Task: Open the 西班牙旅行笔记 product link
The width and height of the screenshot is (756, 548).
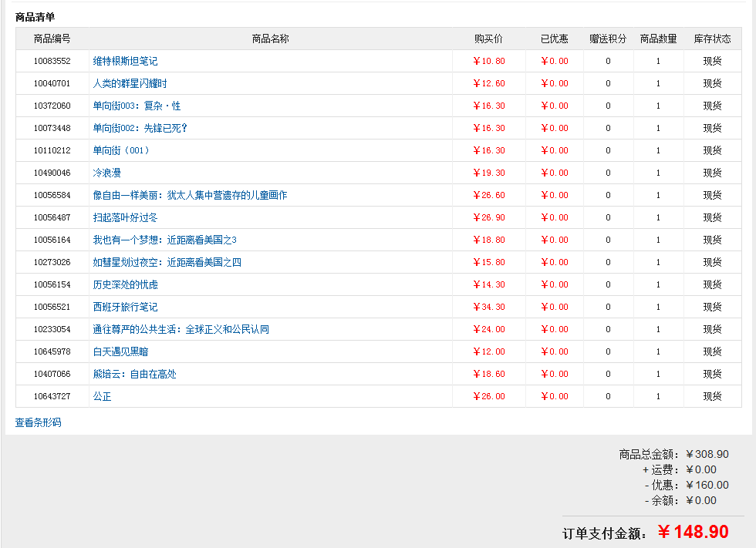Action: coord(125,307)
